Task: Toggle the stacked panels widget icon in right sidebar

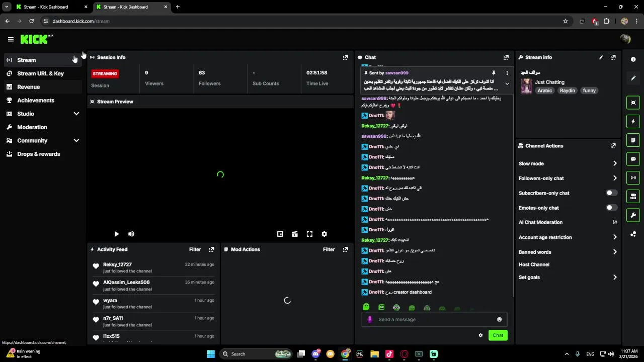Action: click(633, 196)
